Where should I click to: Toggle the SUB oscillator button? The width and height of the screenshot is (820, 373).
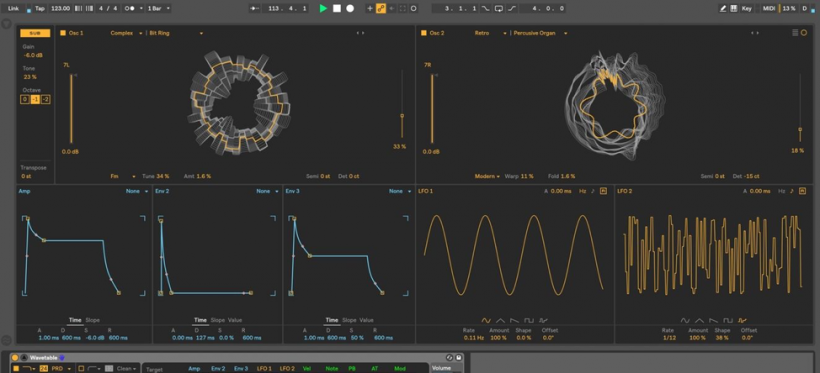(x=35, y=33)
